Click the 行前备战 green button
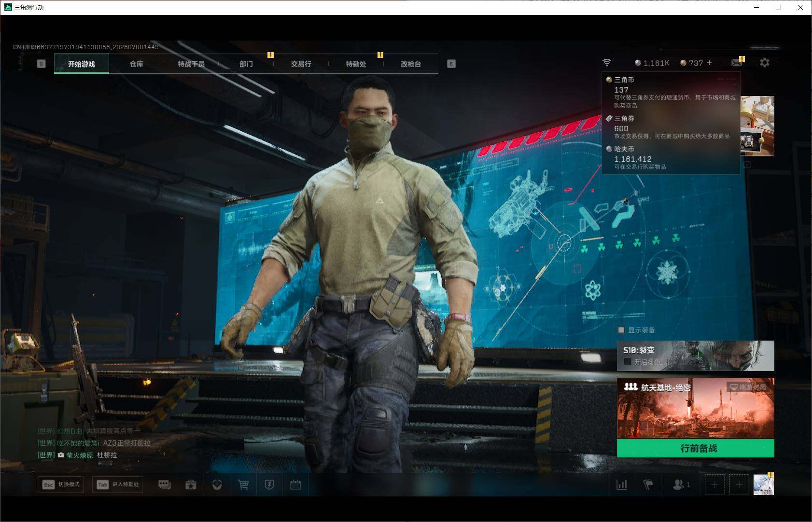 point(696,448)
